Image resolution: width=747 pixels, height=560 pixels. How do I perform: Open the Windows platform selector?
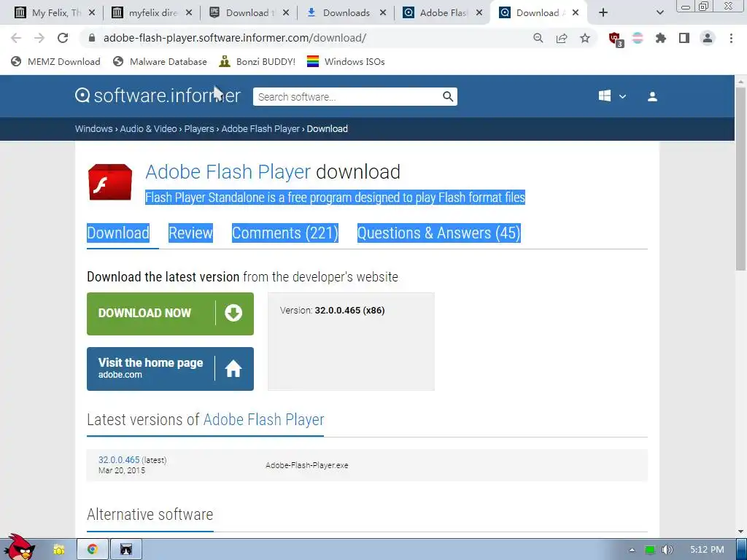pyautogui.click(x=612, y=96)
